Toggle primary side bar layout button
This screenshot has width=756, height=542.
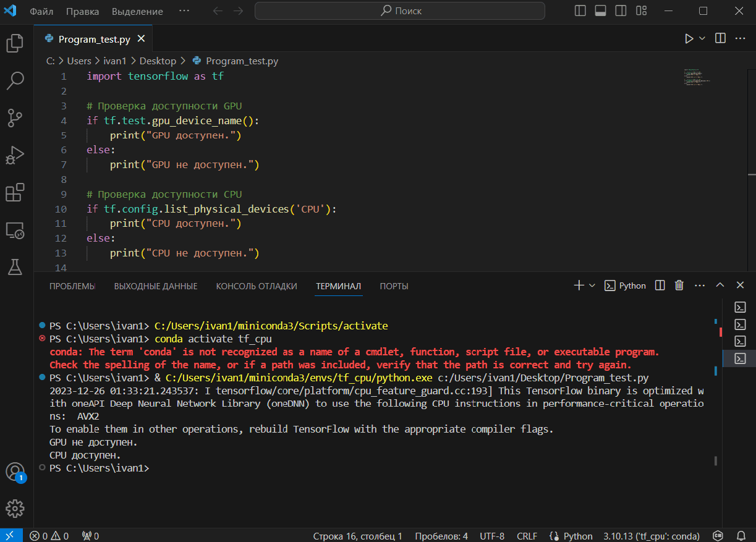pos(580,11)
